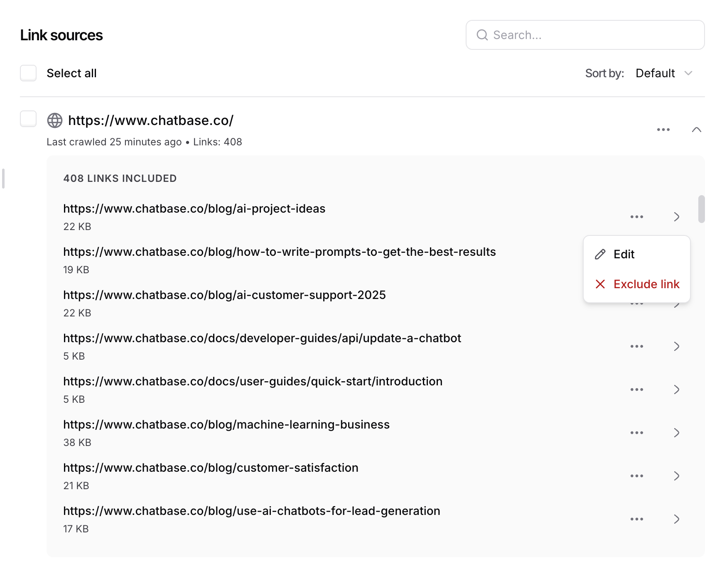
Task: Check the Select all checkbox
Action: point(28,73)
